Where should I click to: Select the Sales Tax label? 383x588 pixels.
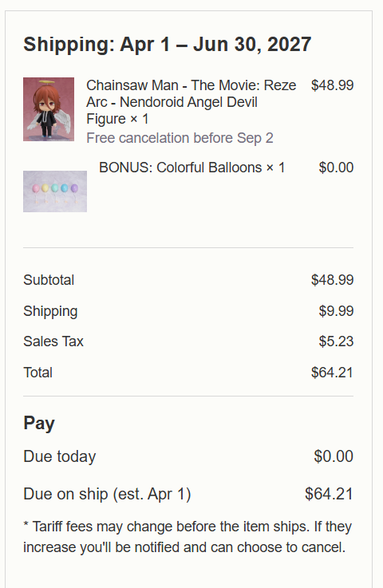pos(53,341)
